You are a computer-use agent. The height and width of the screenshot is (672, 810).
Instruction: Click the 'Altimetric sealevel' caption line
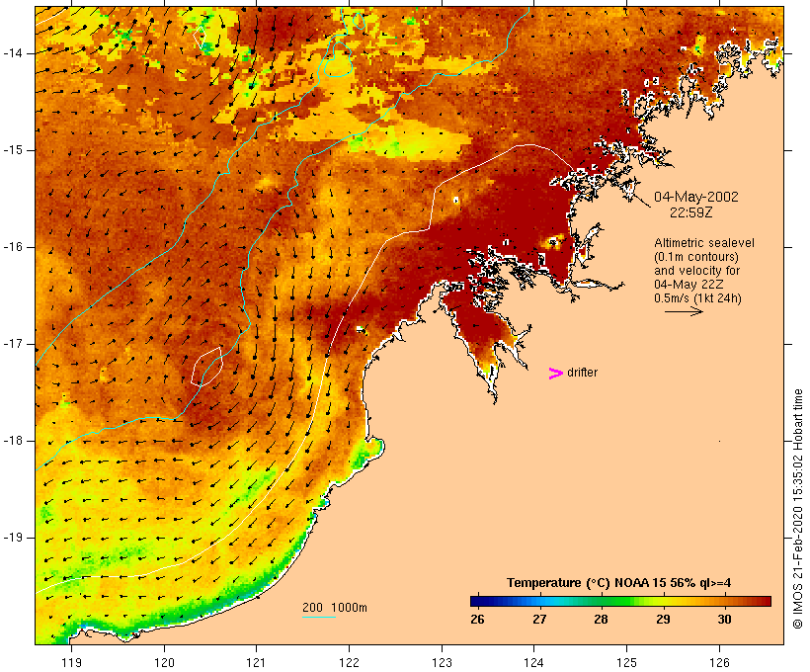(704, 243)
